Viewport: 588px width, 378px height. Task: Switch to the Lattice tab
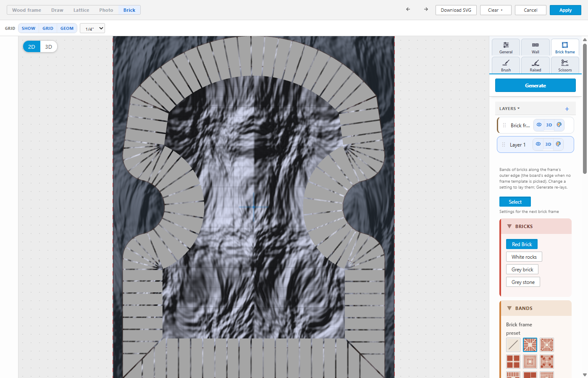pyautogui.click(x=81, y=10)
